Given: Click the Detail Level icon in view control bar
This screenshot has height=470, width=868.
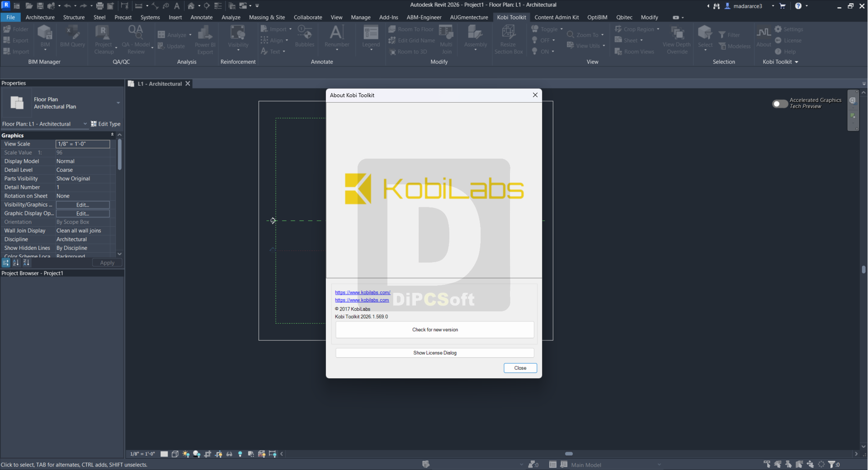Looking at the screenshot, I should [164, 454].
